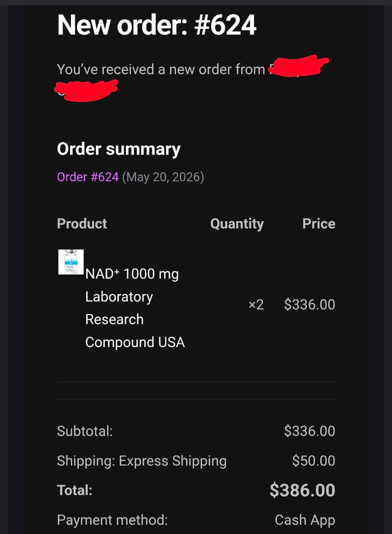Click the Shipping: Express Shipping label

(x=142, y=461)
